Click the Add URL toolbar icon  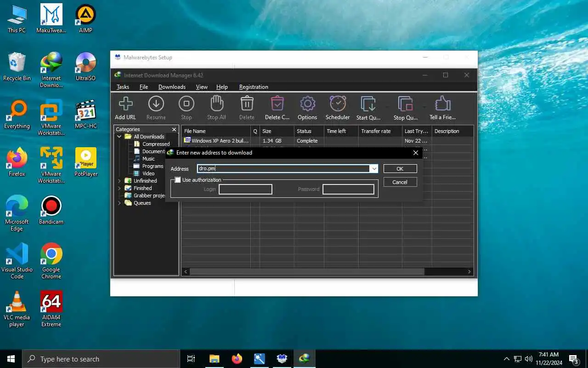[x=125, y=104]
